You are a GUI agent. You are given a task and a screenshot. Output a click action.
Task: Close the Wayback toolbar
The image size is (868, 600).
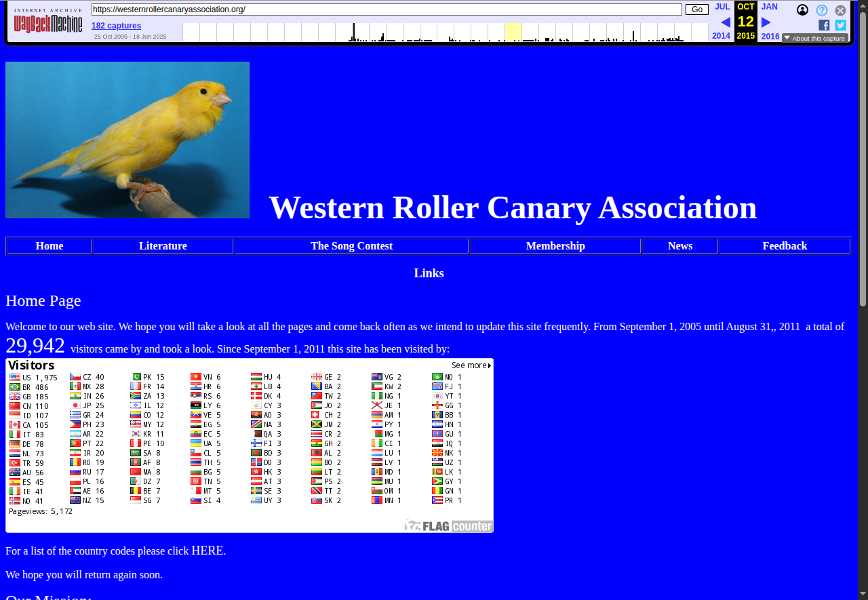(840, 10)
